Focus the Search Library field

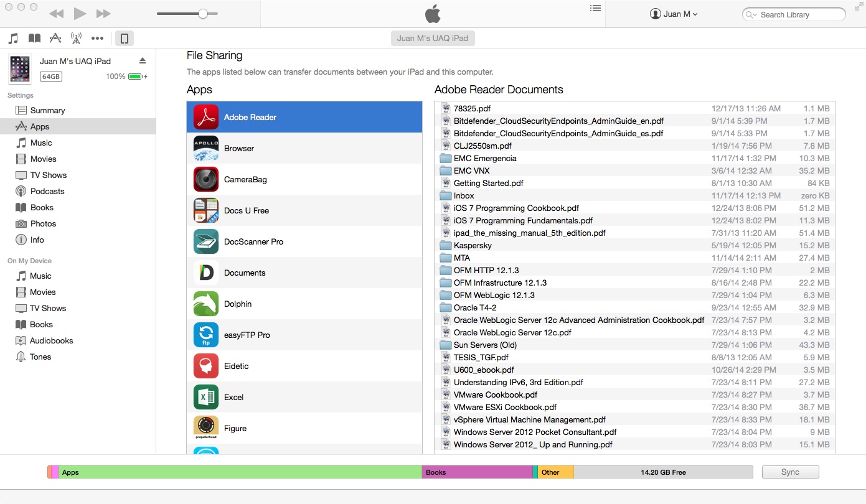(x=794, y=14)
